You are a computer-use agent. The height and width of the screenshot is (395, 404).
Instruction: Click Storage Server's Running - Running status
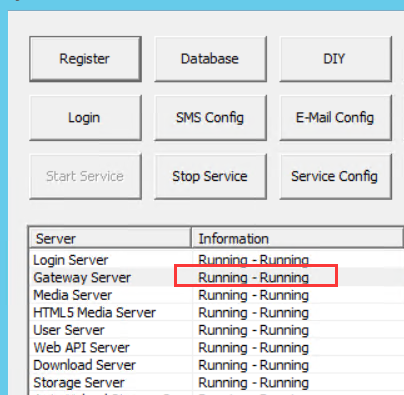[x=253, y=383]
